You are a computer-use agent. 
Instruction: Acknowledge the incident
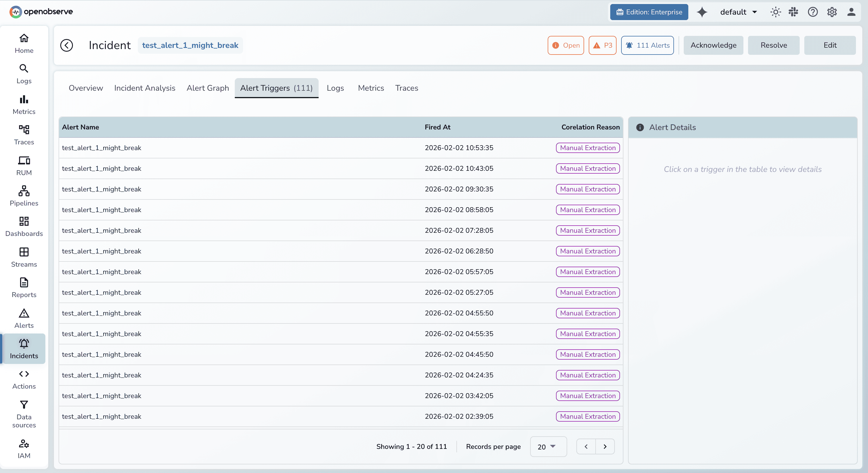pos(713,45)
